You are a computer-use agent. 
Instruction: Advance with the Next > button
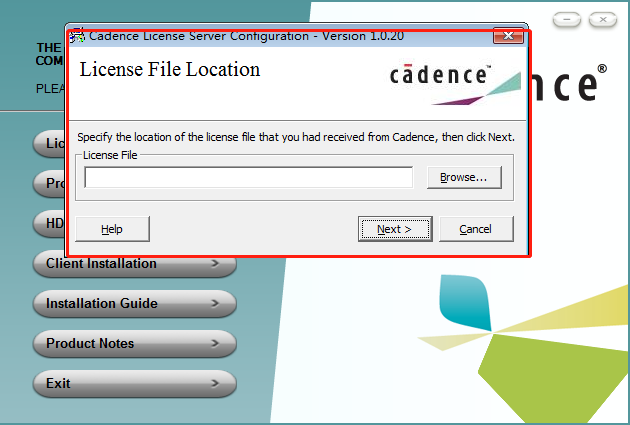pyautogui.click(x=395, y=229)
